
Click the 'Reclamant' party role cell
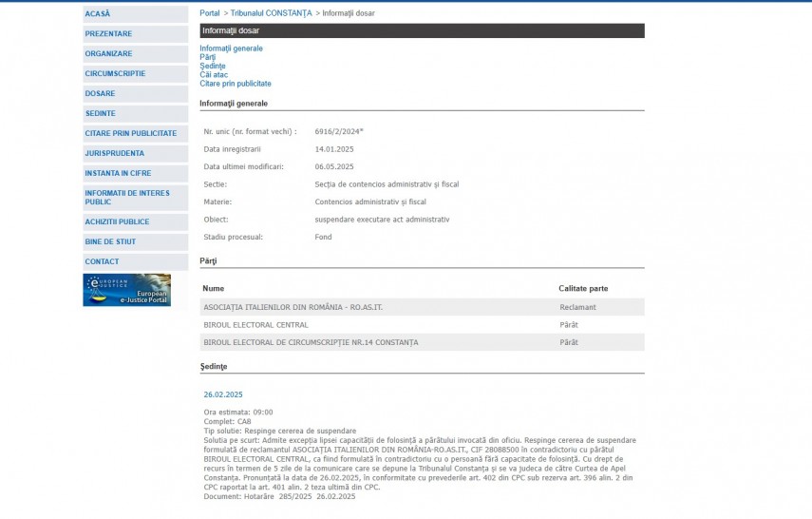pos(578,307)
